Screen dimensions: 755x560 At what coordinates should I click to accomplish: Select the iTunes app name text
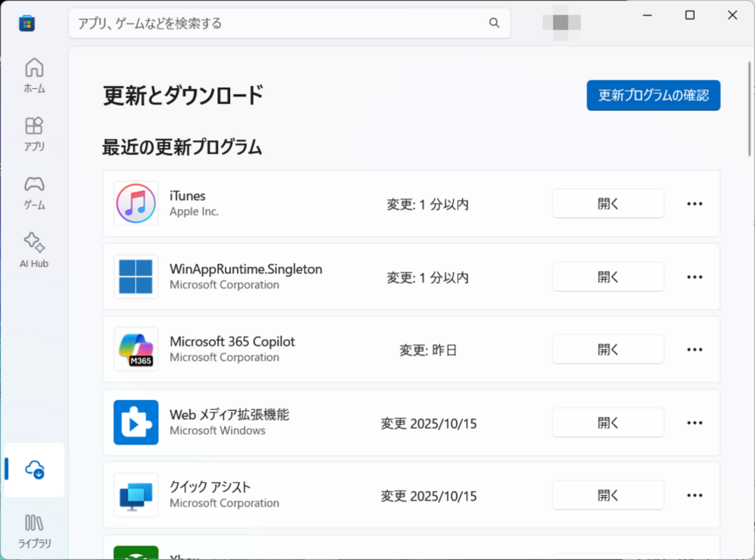[x=188, y=196]
